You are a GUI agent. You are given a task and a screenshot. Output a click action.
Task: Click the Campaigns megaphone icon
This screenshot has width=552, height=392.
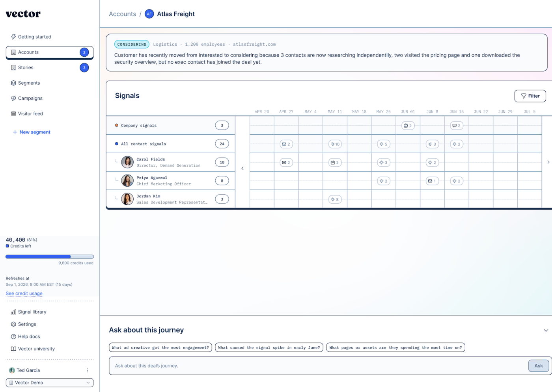point(13,98)
